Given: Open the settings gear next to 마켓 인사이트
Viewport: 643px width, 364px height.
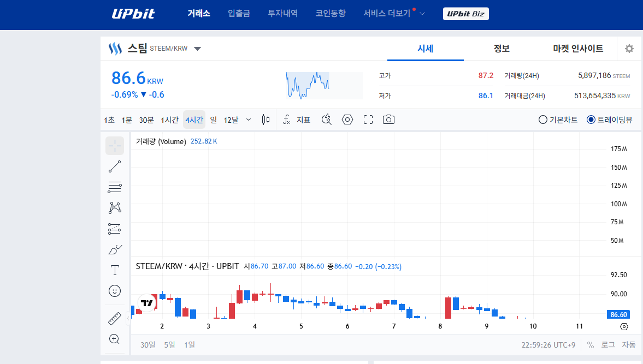Looking at the screenshot, I should [629, 49].
